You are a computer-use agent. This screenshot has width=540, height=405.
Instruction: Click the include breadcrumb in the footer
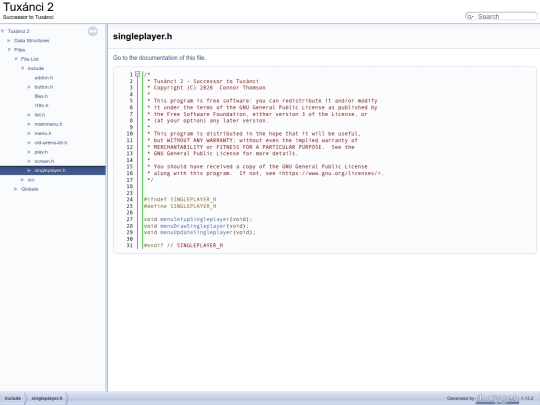point(13,398)
